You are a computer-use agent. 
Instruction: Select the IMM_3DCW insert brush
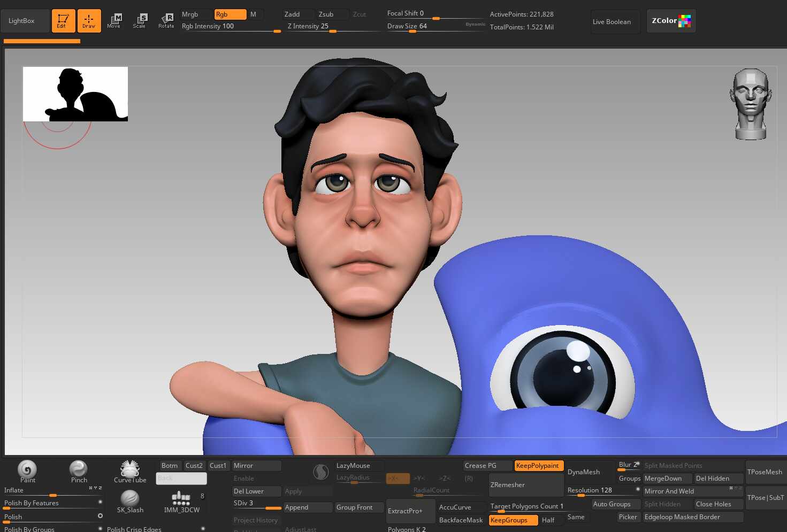click(x=181, y=499)
